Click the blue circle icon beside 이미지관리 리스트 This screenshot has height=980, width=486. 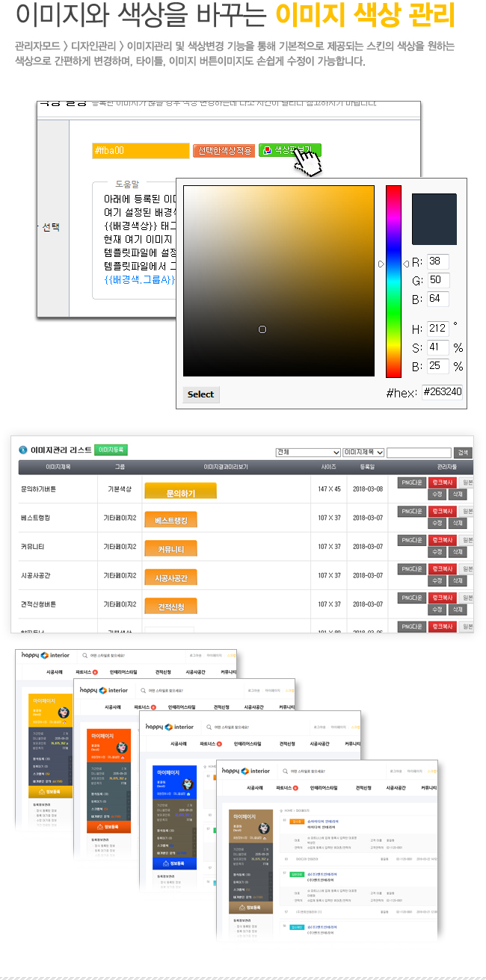coord(23,450)
